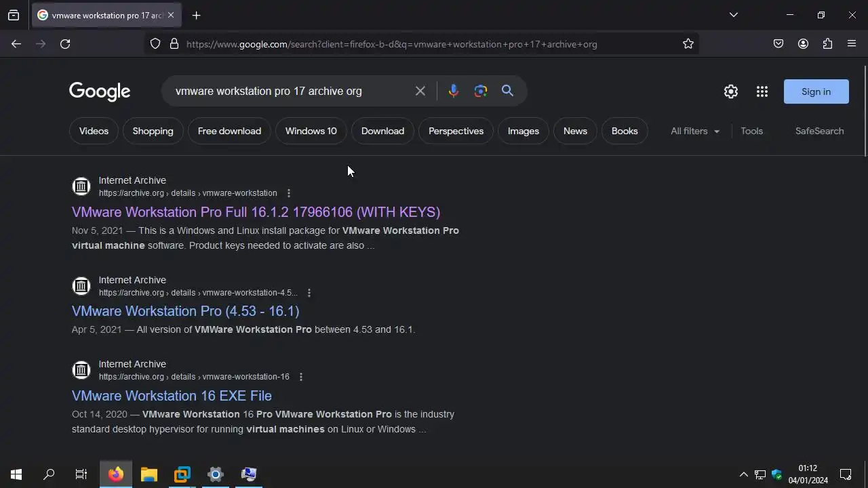List all tabs dropdown arrow
Screen dimensions: 868x488
tap(733, 15)
